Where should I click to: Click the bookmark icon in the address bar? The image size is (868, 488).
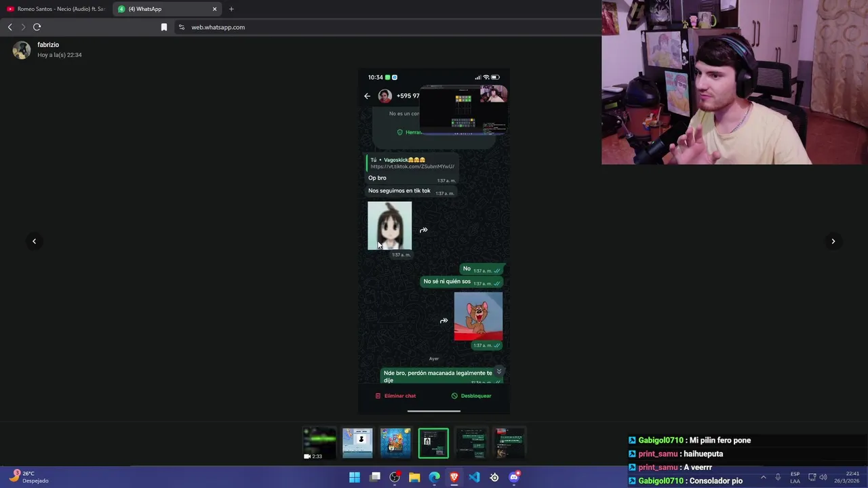click(164, 27)
